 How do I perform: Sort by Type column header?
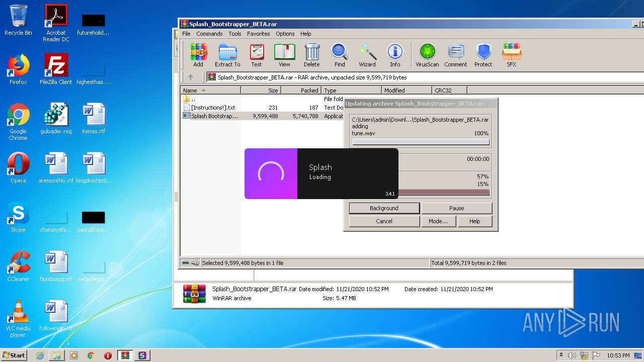pyautogui.click(x=351, y=90)
